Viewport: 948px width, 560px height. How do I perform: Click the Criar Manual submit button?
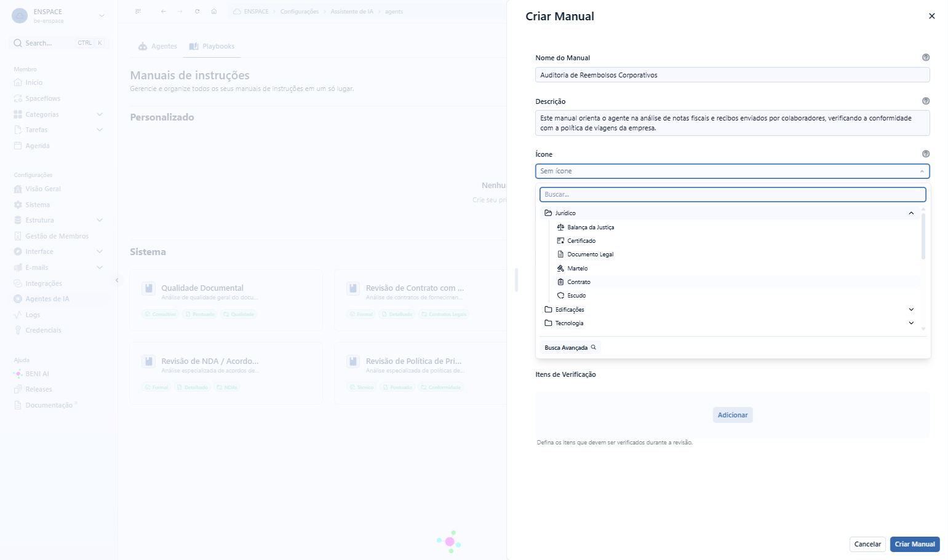pos(915,544)
